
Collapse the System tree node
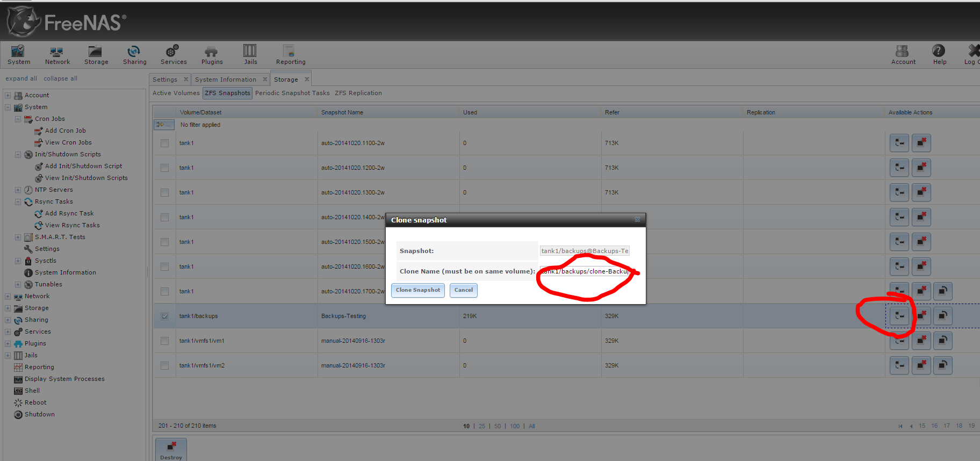(8, 107)
